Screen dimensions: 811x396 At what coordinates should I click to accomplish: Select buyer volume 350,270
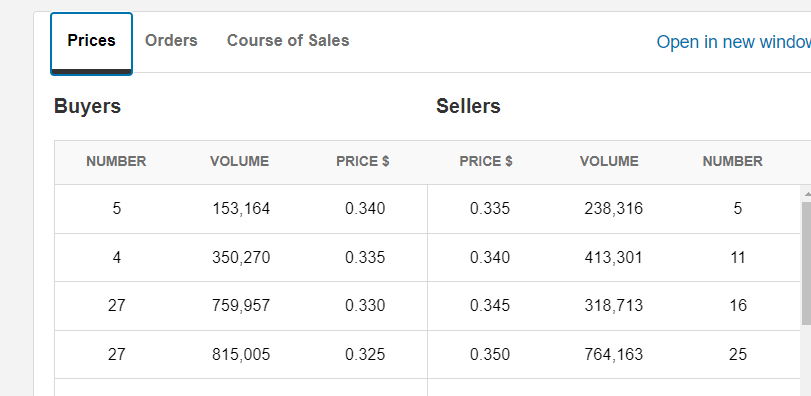click(x=241, y=257)
